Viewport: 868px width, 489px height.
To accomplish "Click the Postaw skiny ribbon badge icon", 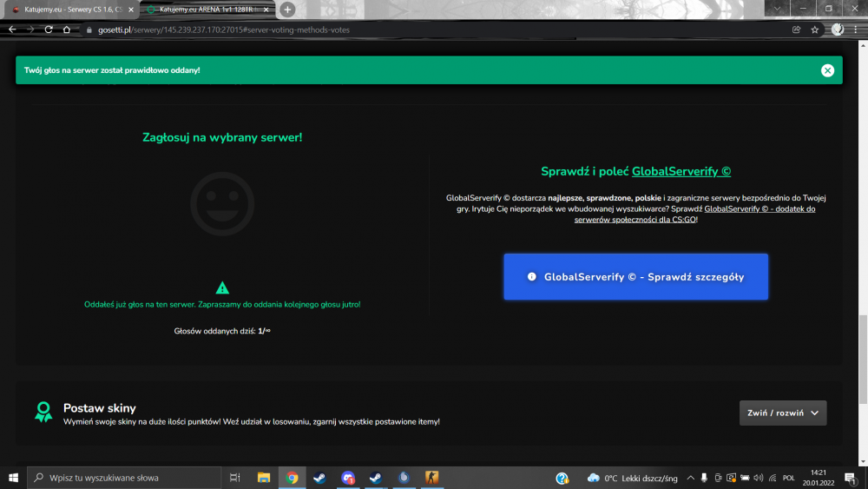I will [x=43, y=413].
